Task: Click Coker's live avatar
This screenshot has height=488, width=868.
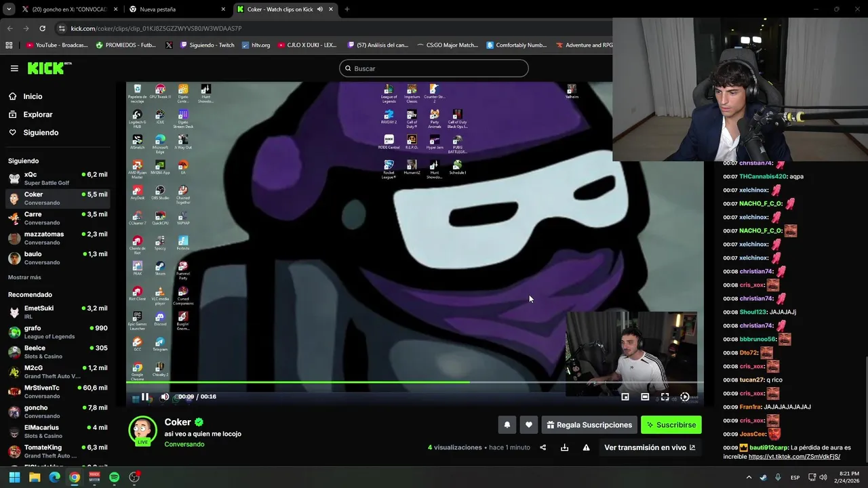Action: [x=143, y=430]
